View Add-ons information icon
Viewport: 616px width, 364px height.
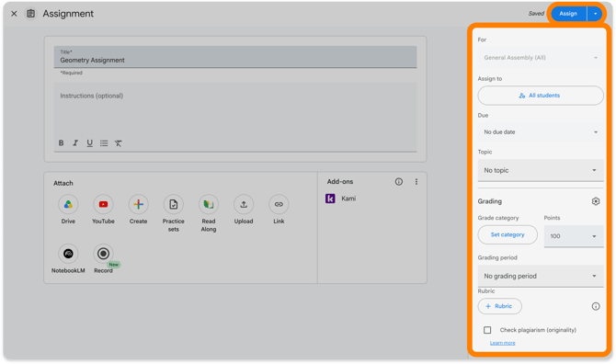point(399,181)
